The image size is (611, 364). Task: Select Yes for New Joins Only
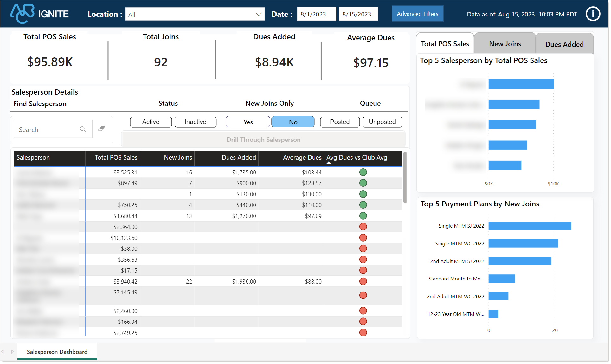[248, 122]
